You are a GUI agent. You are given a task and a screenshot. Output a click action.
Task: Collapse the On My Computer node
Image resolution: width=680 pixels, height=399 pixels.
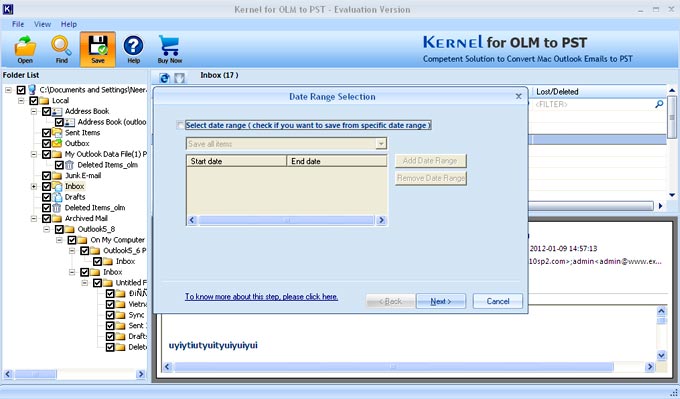(x=59, y=240)
